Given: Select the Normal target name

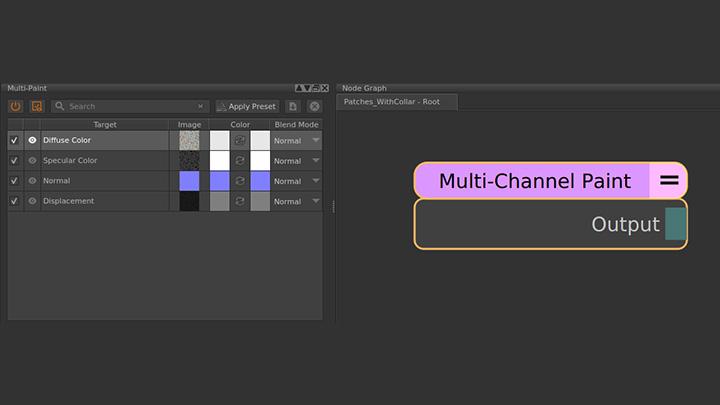Looking at the screenshot, I should tap(56, 180).
